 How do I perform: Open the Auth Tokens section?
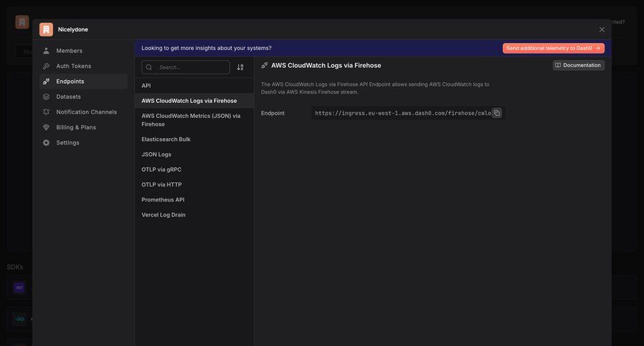(84, 66)
